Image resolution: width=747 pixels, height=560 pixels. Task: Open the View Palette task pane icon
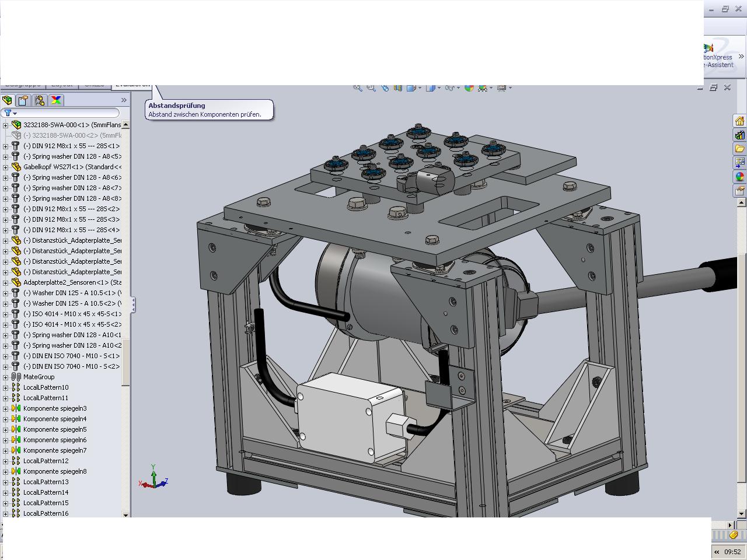point(739,163)
